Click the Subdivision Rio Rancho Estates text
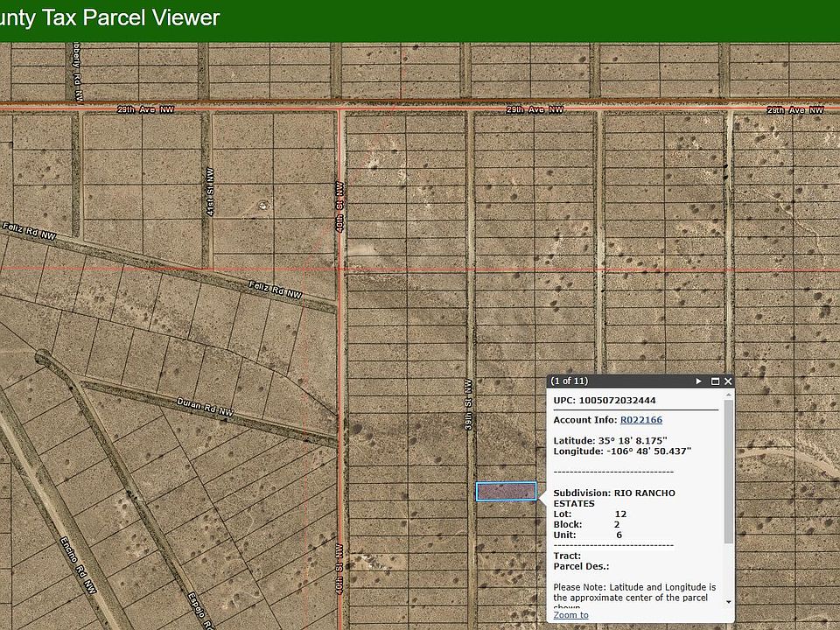 [614, 498]
